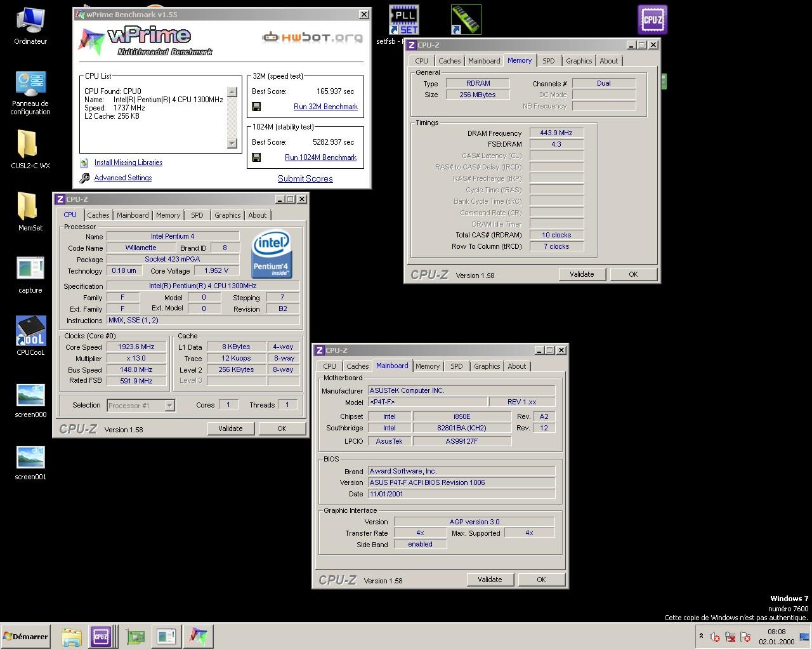Click Validate in the Mainboard window
Image resolution: width=812 pixels, height=650 pixels.
(x=490, y=580)
